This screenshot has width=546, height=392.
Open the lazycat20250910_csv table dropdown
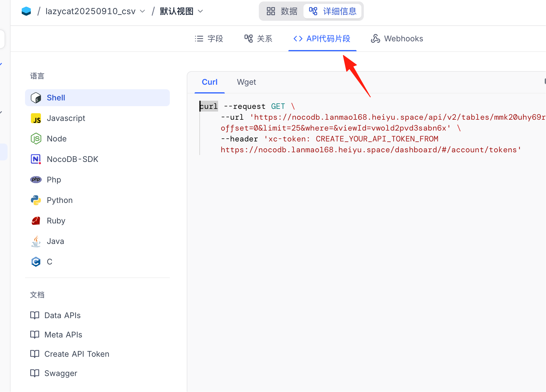coord(95,11)
